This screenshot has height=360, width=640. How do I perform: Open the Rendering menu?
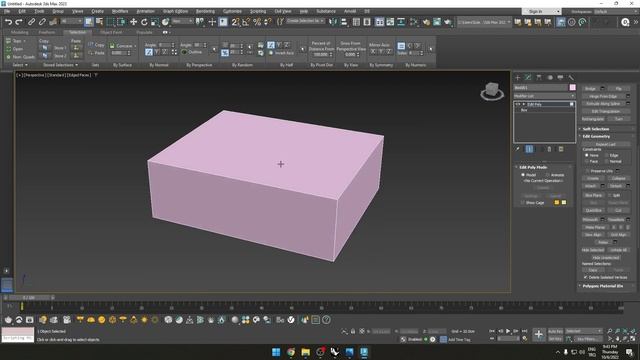[205, 11]
